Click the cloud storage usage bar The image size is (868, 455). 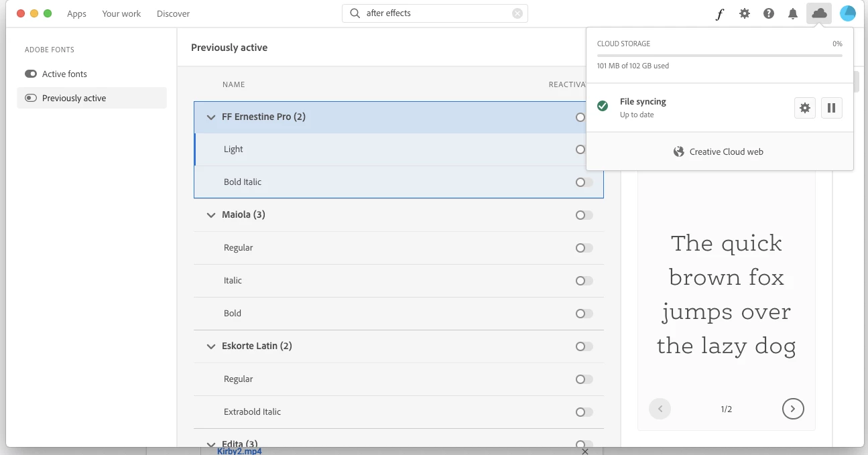[x=720, y=55]
